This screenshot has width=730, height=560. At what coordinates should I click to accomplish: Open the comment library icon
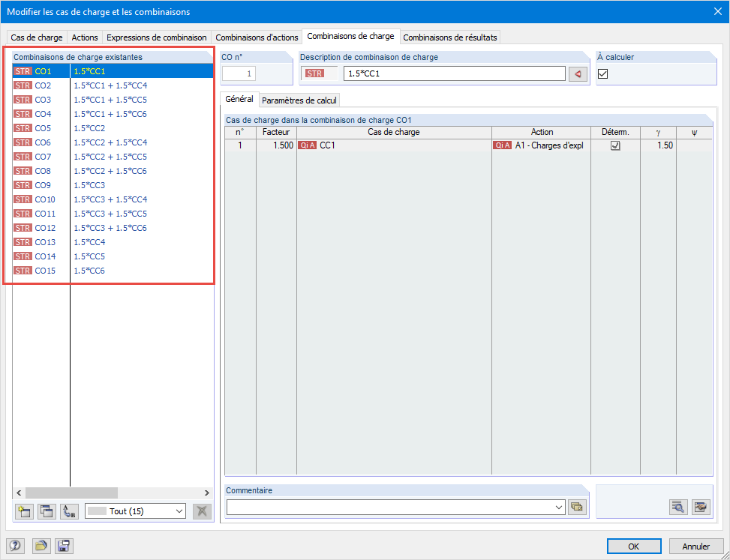click(577, 508)
